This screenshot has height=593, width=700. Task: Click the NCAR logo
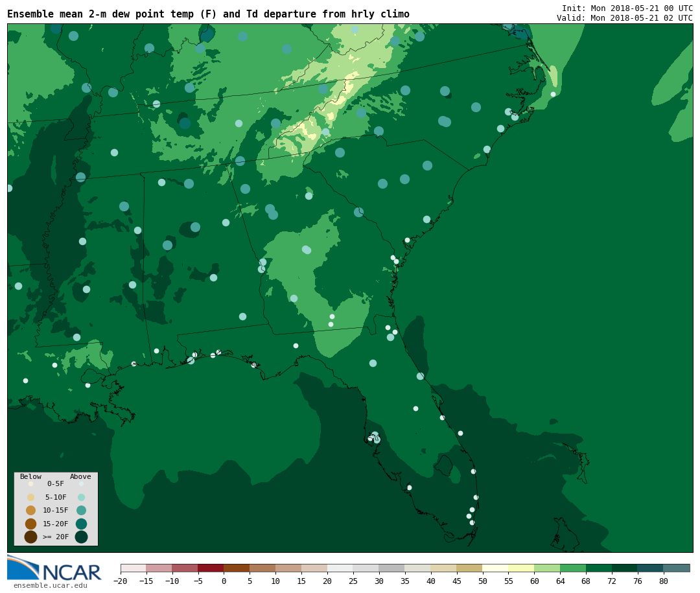54,568
